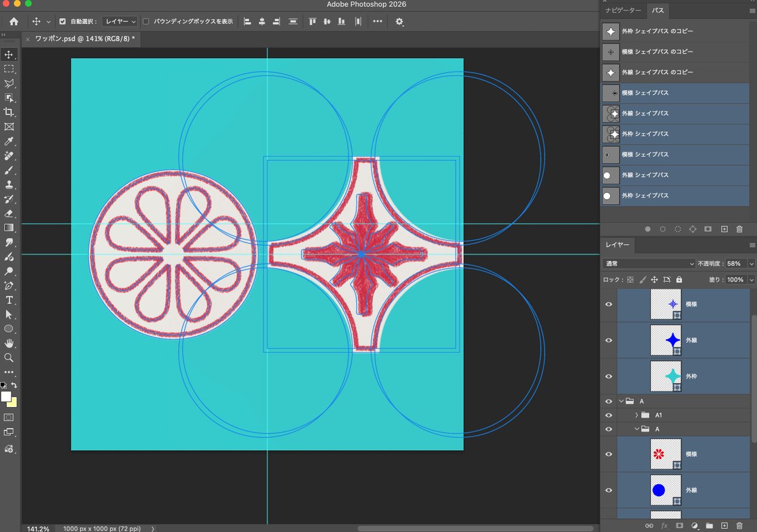The image size is (757, 532).
Task: Open the status bar info arrow
Action: [x=153, y=529]
